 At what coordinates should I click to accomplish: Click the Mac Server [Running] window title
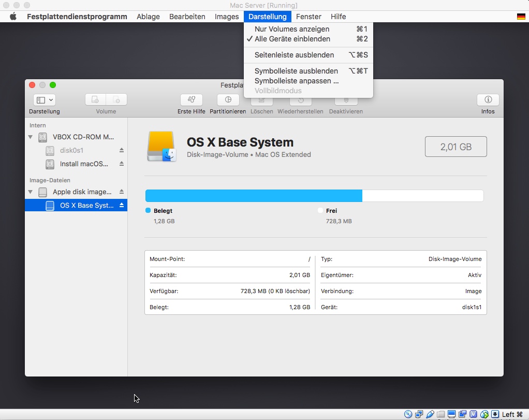pos(263,5)
